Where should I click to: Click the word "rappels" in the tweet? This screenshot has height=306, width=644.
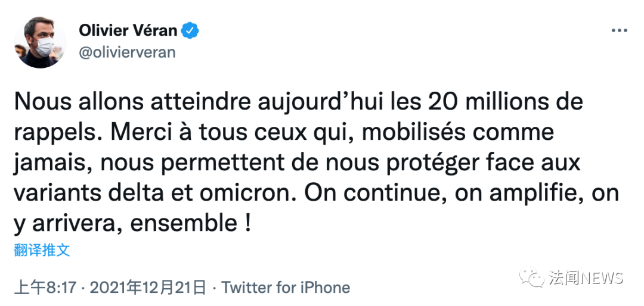[x=51, y=133]
